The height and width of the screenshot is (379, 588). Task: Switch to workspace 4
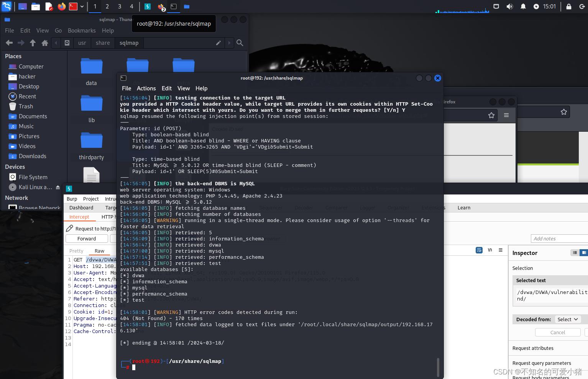click(131, 7)
